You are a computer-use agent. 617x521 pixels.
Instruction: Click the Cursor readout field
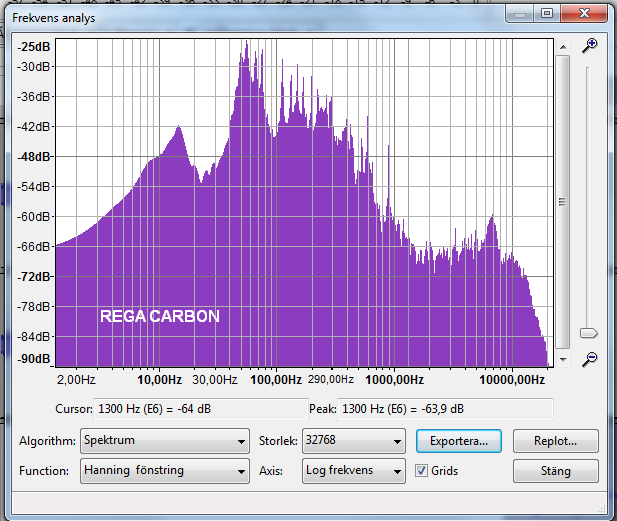[x=201, y=409]
